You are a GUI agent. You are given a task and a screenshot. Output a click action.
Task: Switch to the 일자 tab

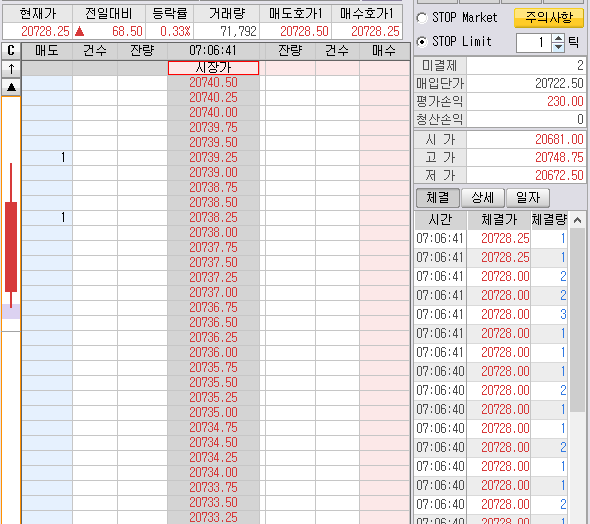tap(528, 197)
